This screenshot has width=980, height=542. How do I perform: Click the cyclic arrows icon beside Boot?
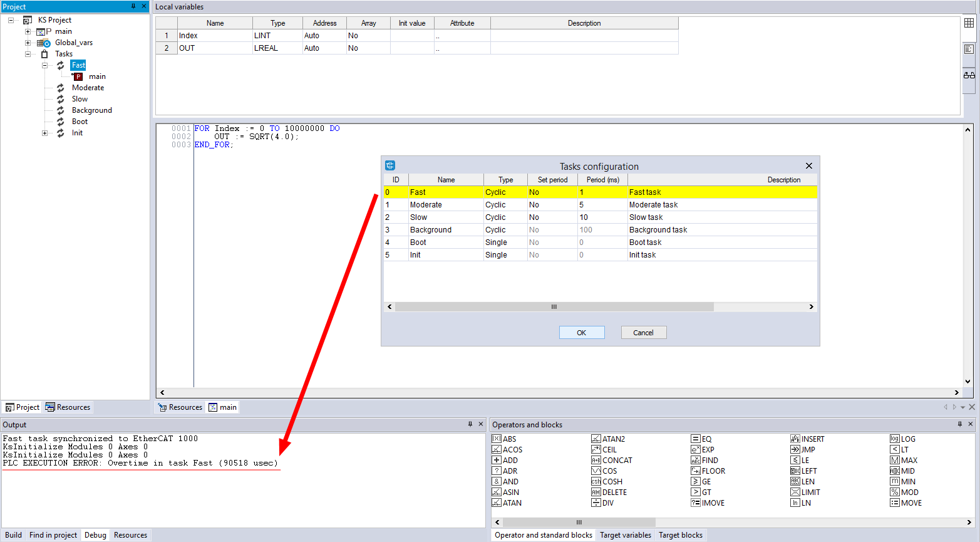click(x=61, y=122)
